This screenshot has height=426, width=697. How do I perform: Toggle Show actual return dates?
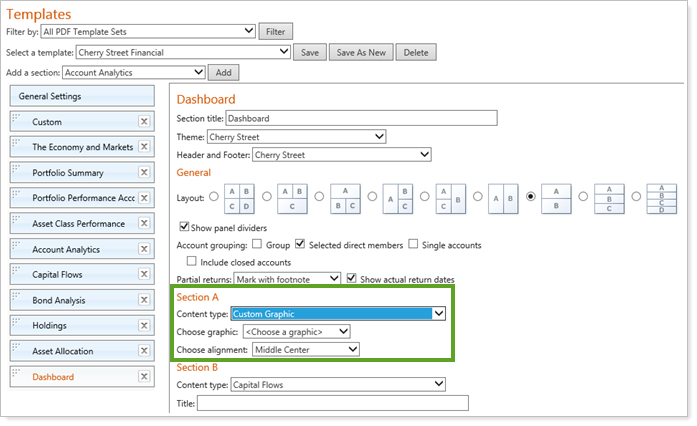(352, 277)
